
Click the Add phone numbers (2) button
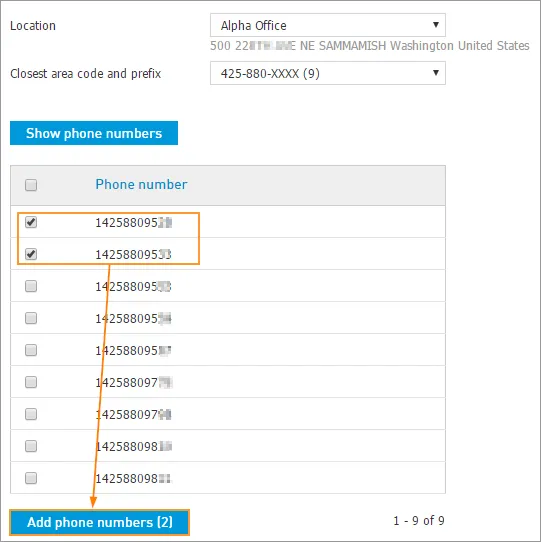tap(100, 522)
